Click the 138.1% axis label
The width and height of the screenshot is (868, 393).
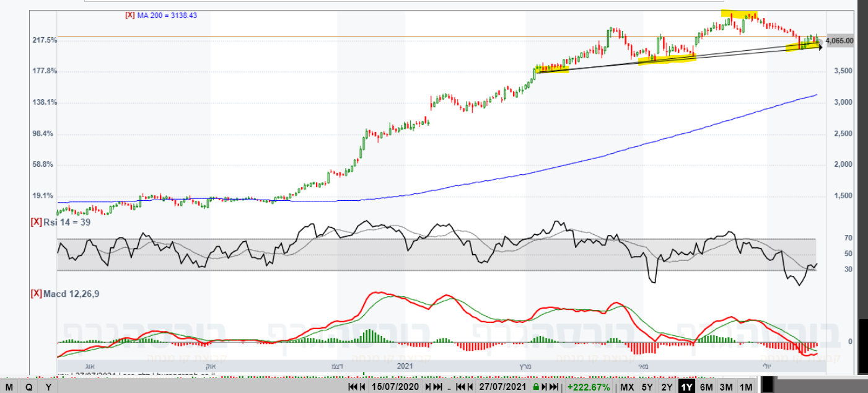coord(45,102)
